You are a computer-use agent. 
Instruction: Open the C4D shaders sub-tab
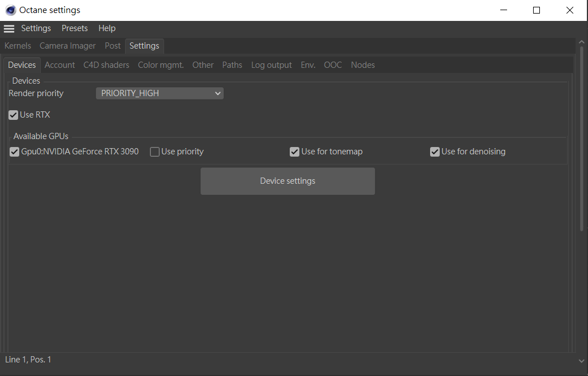(x=106, y=65)
